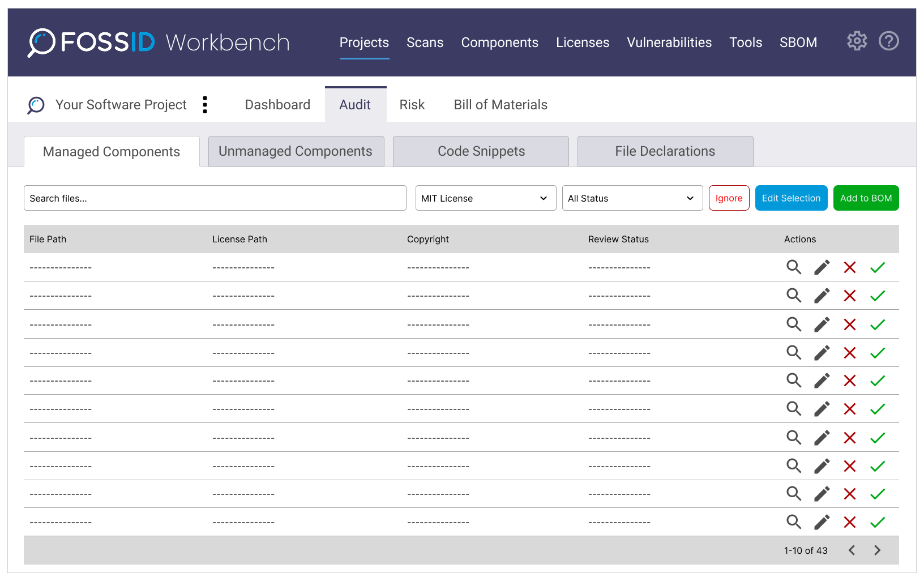Click the FOSSID Workbench logo
The height and width of the screenshot is (581, 924).
(x=159, y=42)
